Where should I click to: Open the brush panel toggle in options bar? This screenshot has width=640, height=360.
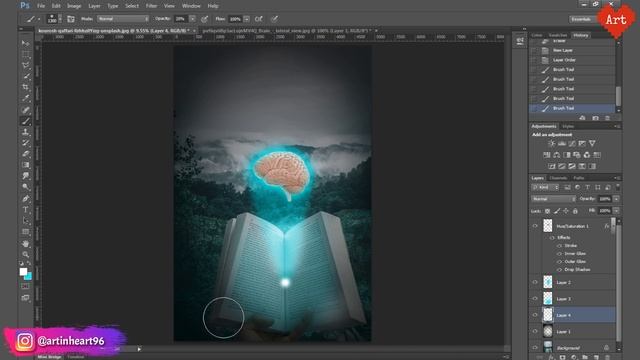pyautogui.click(x=71, y=19)
